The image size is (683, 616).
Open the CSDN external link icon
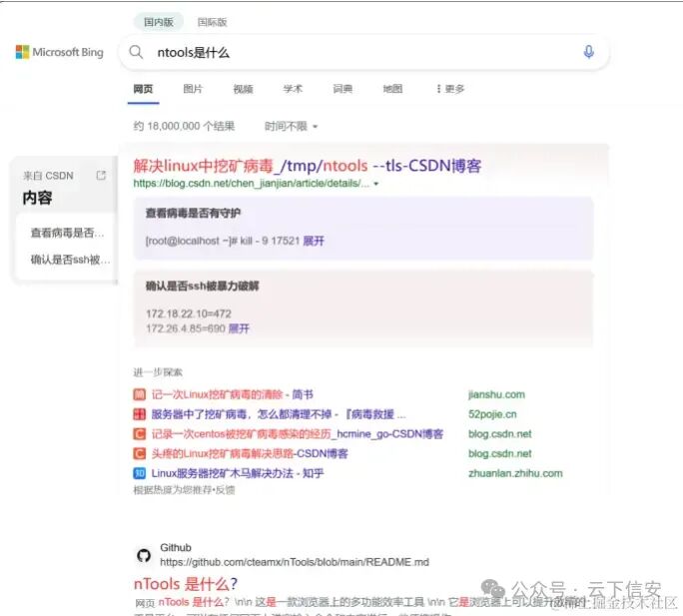click(101, 175)
